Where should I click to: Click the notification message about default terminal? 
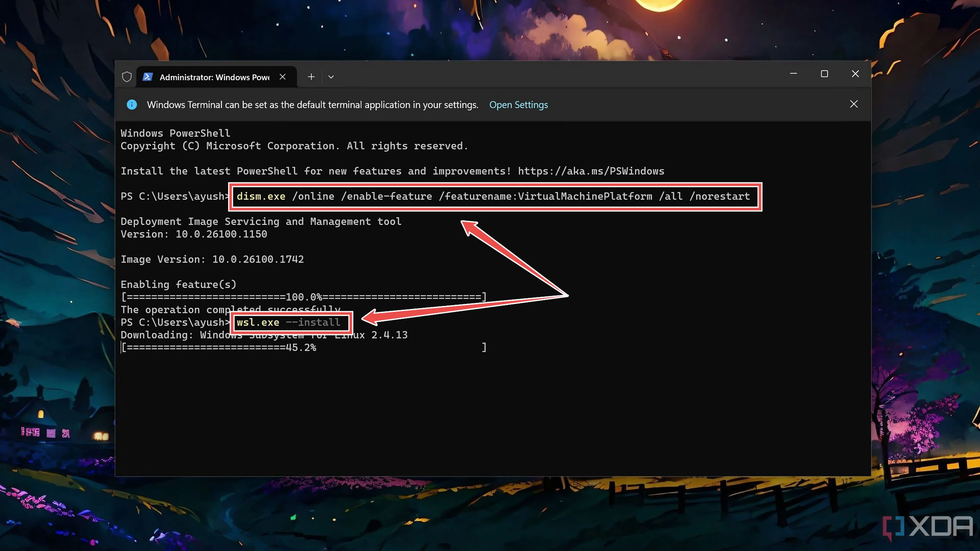312,105
